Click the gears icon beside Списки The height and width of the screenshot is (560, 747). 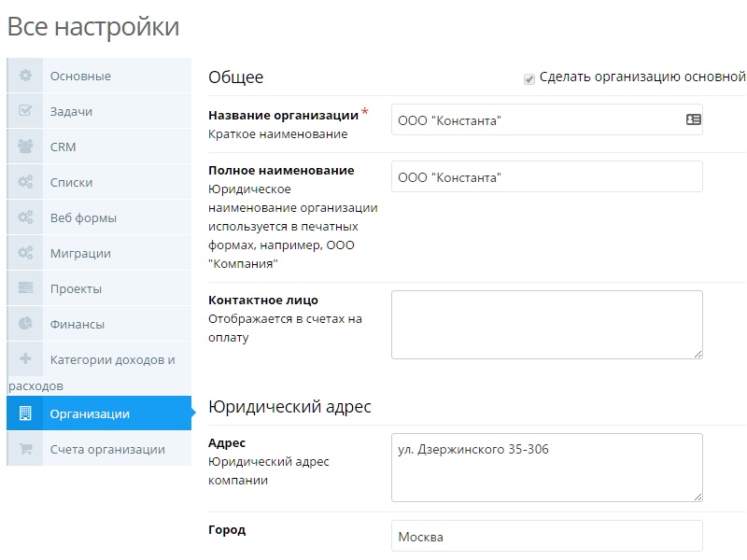(x=26, y=182)
